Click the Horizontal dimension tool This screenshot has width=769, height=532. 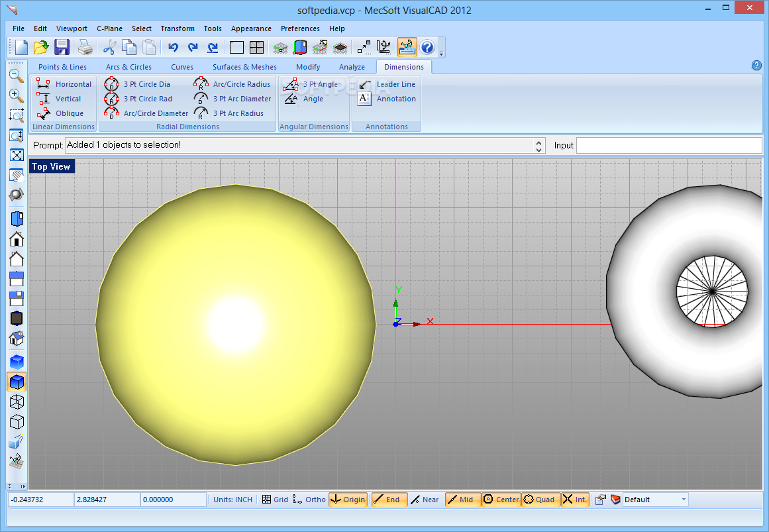click(x=64, y=84)
